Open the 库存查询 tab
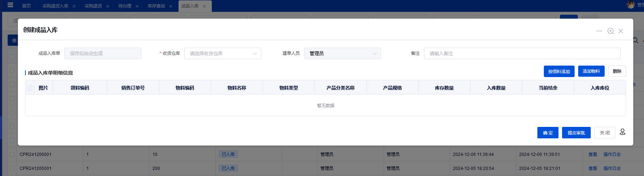Viewport: 644px width, 176px height. pyautogui.click(x=156, y=6)
